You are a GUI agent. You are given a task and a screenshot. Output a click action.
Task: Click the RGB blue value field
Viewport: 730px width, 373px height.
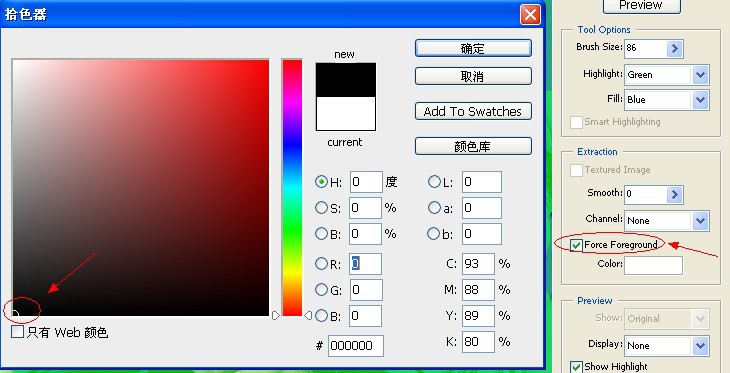tap(365, 316)
